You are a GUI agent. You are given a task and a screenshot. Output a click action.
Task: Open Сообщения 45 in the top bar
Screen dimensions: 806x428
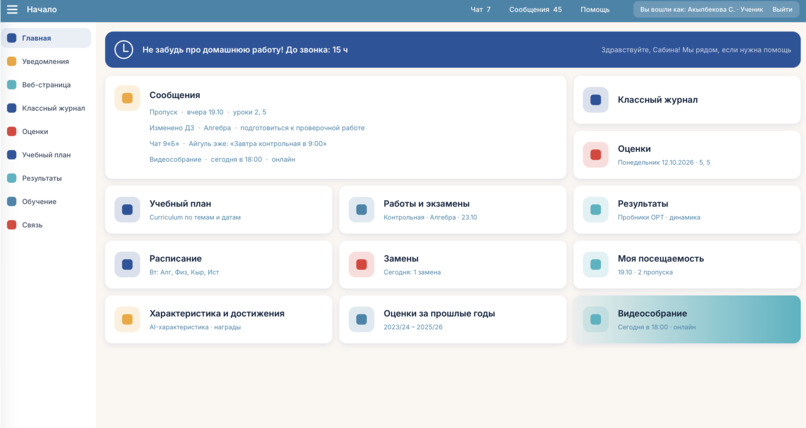tap(535, 9)
